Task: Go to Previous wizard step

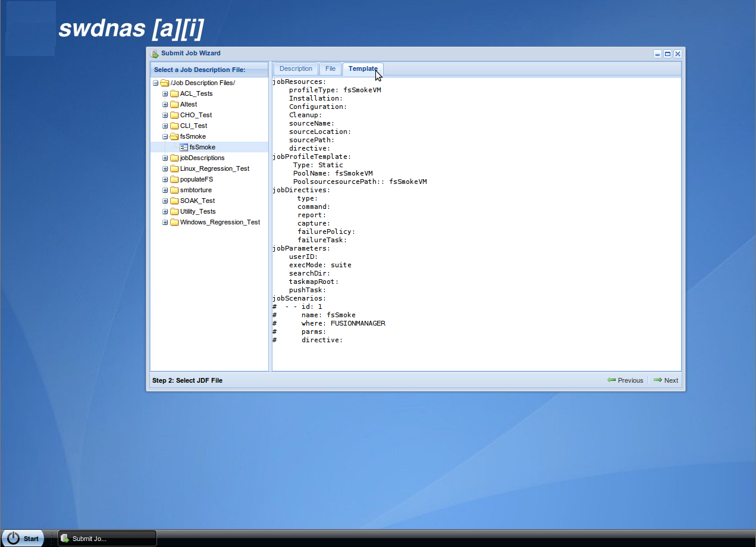Action: coord(625,380)
